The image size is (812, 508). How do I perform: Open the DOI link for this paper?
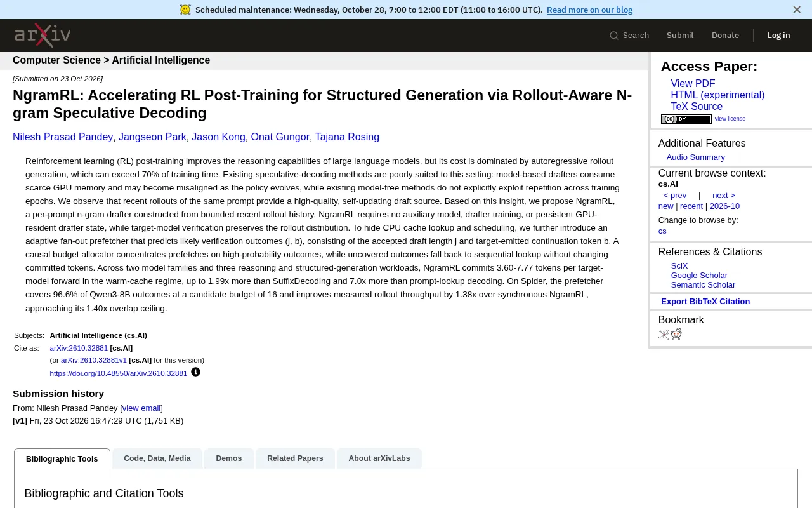tap(119, 373)
